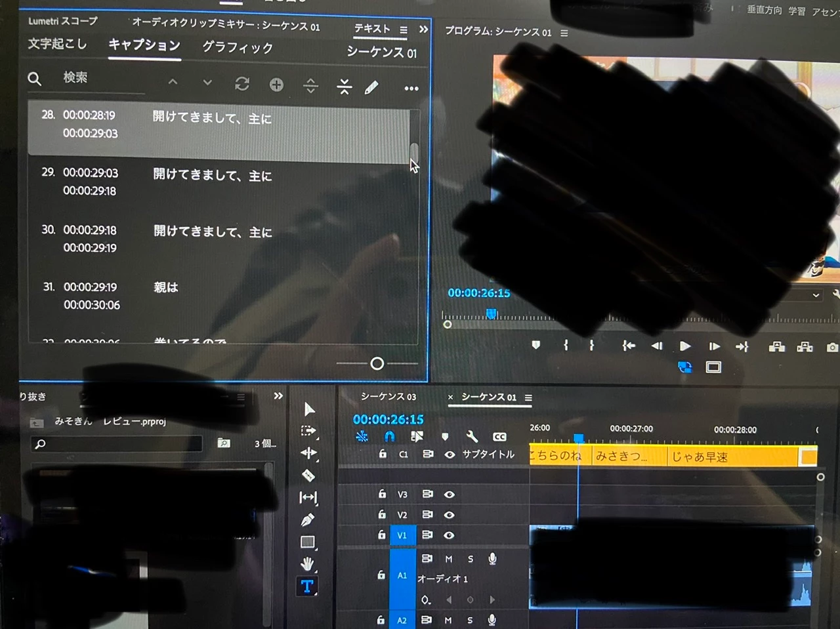The image size is (840, 629).
Task: Click the Mark In brace button
Action: [566, 345]
